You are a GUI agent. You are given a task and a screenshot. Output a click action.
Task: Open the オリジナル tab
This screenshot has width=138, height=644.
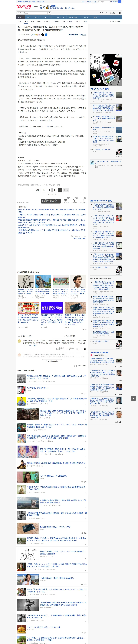tap(60, 17)
